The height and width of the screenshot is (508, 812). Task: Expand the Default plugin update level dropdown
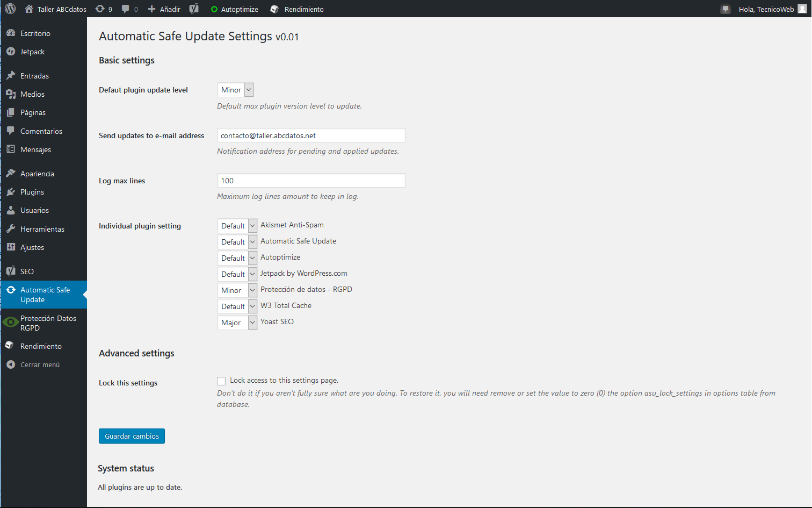[235, 90]
